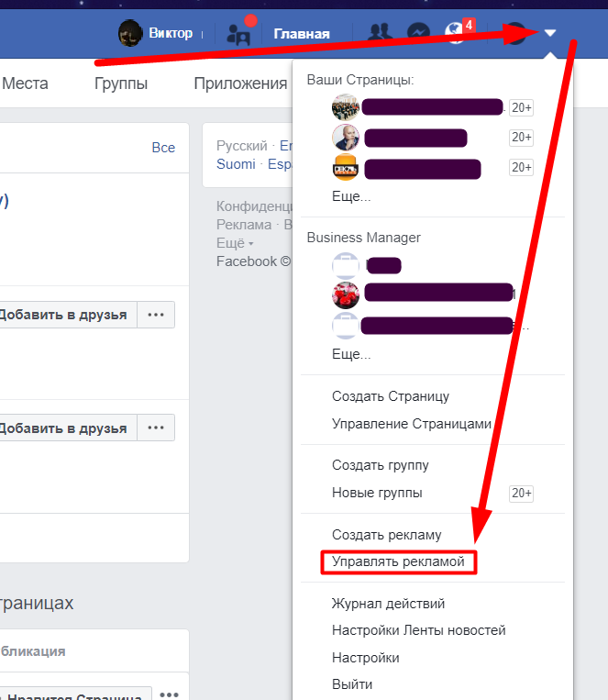This screenshot has width=608, height=700.
Task: Open the options dots beside first Добавить в друзья
Action: [x=156, y=315]
